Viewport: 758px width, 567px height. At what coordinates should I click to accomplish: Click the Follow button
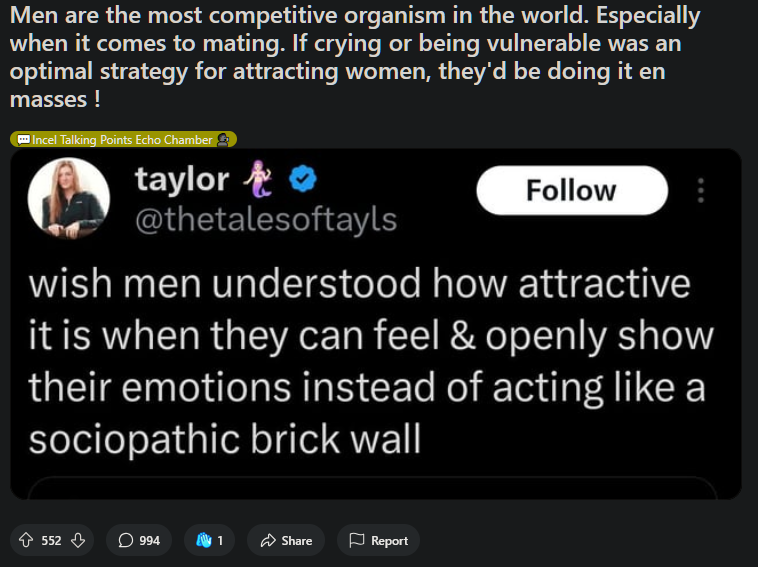572,190
